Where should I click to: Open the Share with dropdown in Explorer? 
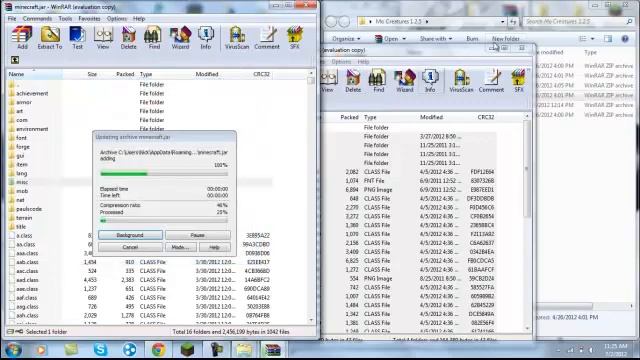pyautogui.click(x=436, y=38)
